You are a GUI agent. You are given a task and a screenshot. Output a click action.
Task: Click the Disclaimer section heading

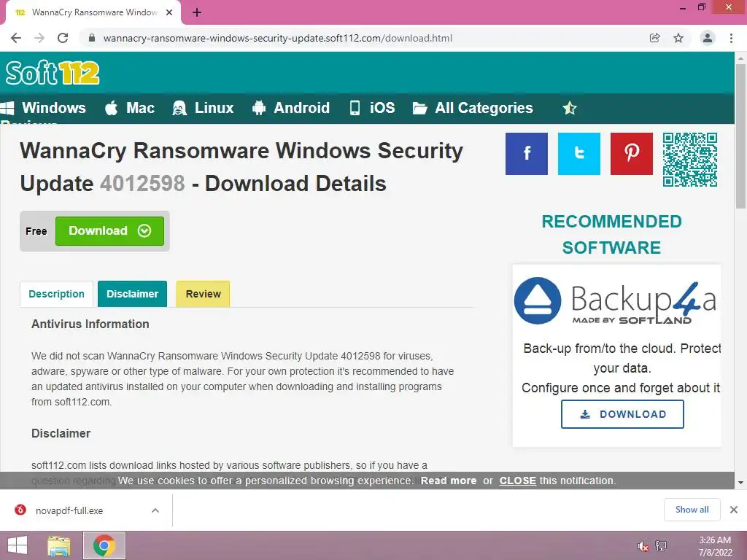(61, 433)
